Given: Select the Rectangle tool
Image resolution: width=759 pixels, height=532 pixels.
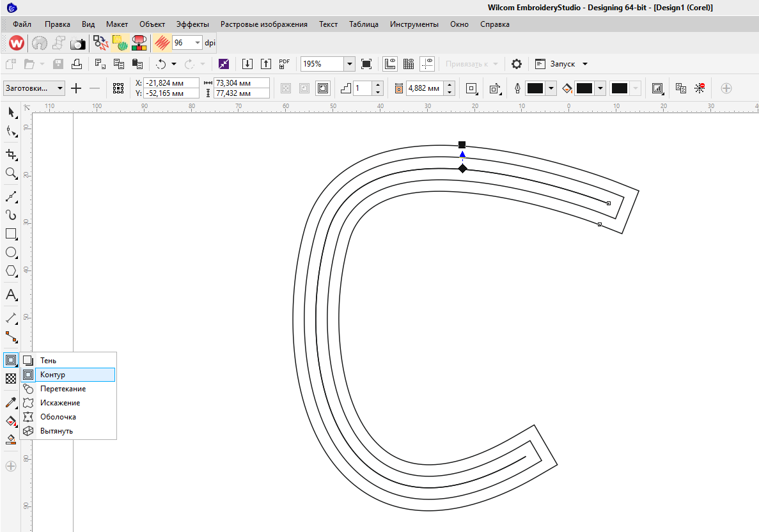Looking at the screenshot, I should (x=11, y=233).
